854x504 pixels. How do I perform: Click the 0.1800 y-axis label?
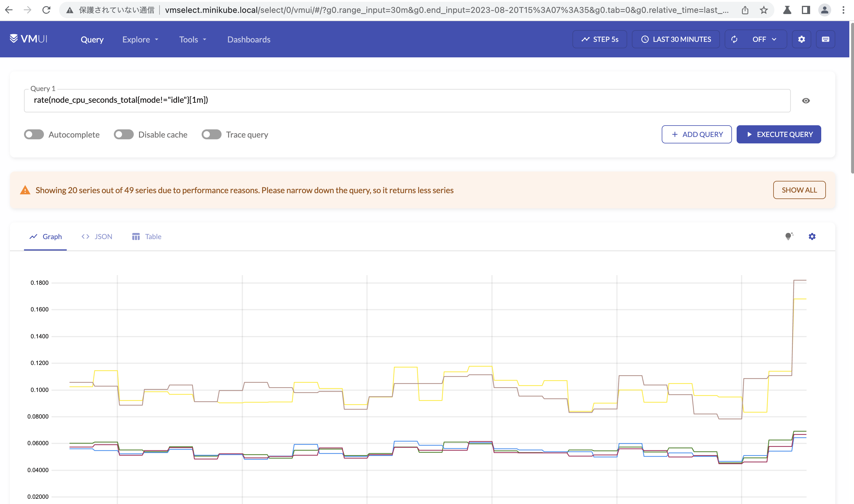[40, 282]
